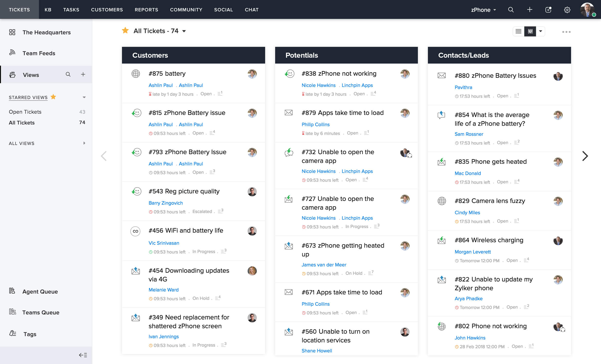Image resolution: width=601 pixels, height=364 pixels.
Task: Click Open Tickets link in sidebar
Action: [x=25, y=111]
